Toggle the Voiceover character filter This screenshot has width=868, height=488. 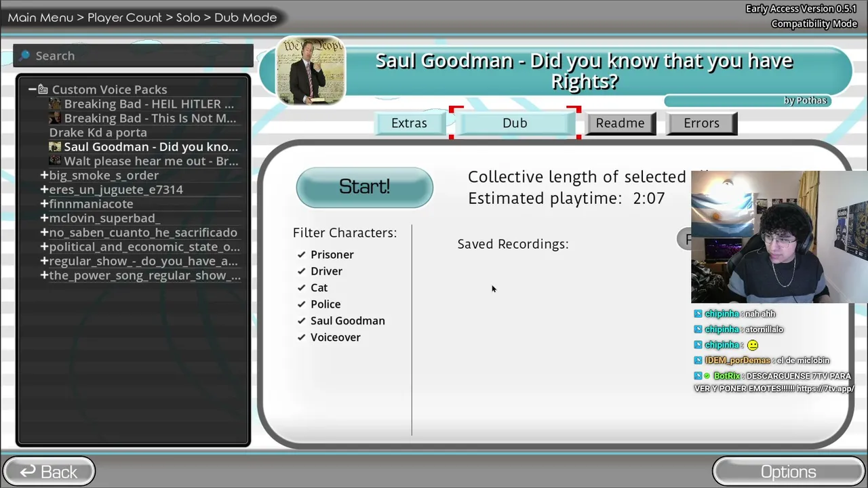click(x=301, y=338)
